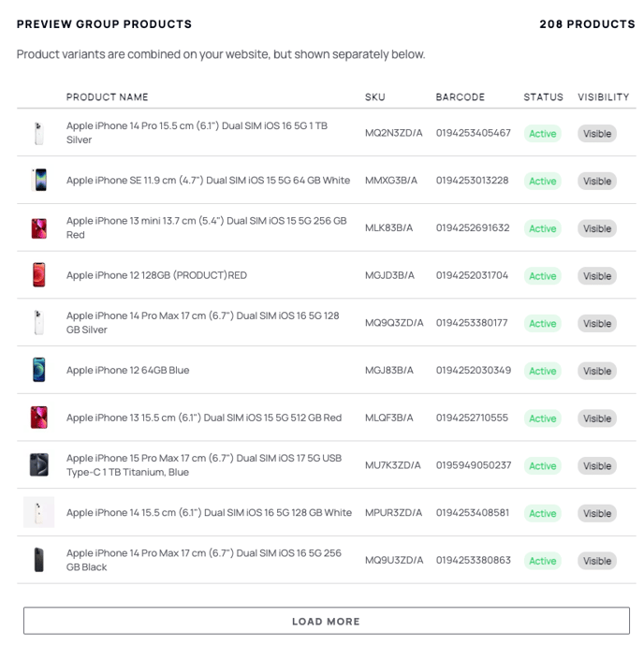The height and width of the screenshot is (660, 644).
Task: Click the iPhone 12 PRODUCT RED image
Action: click(x=38, y=275)
